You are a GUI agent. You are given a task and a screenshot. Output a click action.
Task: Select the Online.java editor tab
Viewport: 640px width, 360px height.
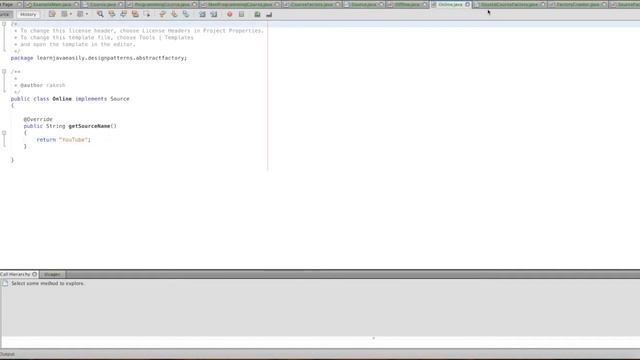pos(450,4)
